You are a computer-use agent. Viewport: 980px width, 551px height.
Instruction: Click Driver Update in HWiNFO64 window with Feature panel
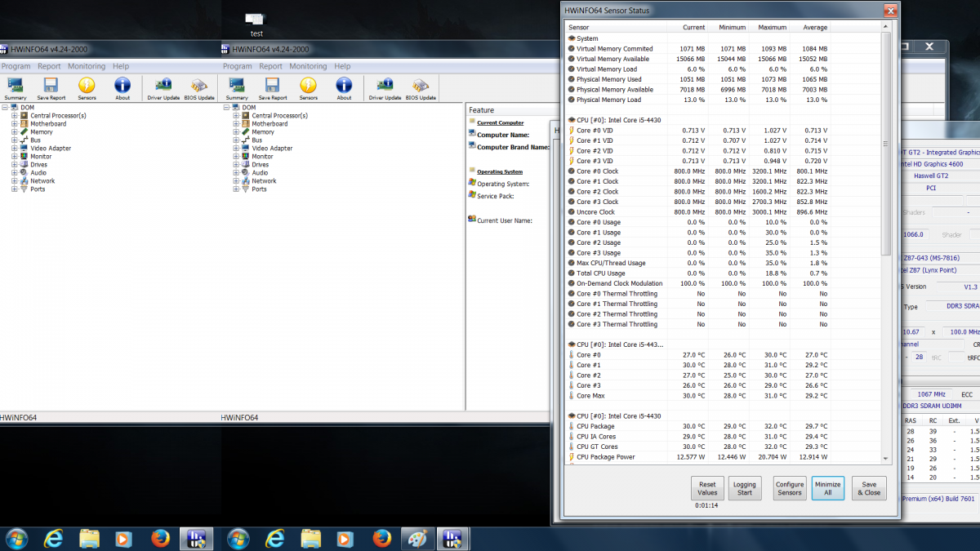click(385, 88)
